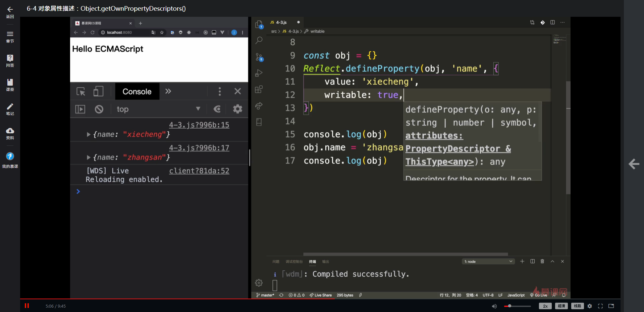Open the 问答 Q&A panel

pyautogui.click(x=10, y=60)
